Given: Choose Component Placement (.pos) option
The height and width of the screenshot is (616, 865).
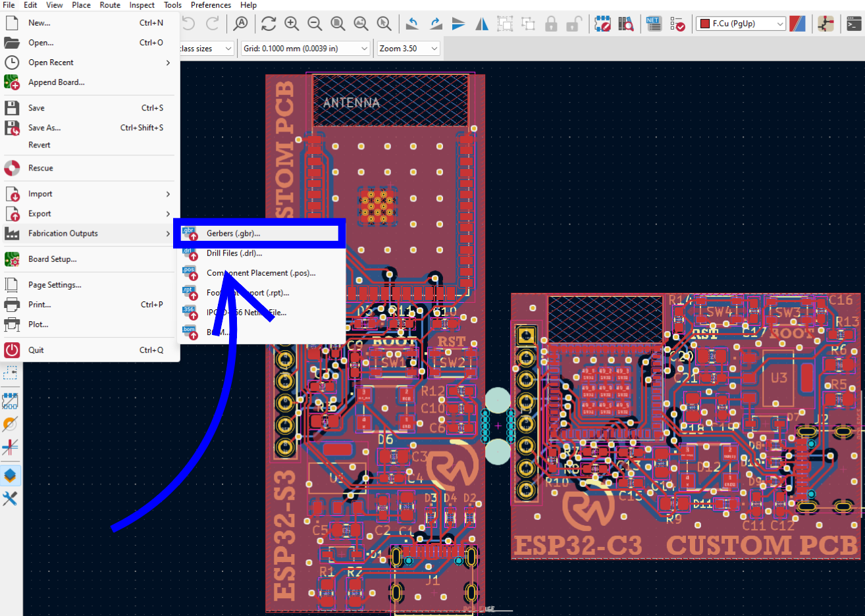Looking at the screenshot, I should [x=259, y=273].
